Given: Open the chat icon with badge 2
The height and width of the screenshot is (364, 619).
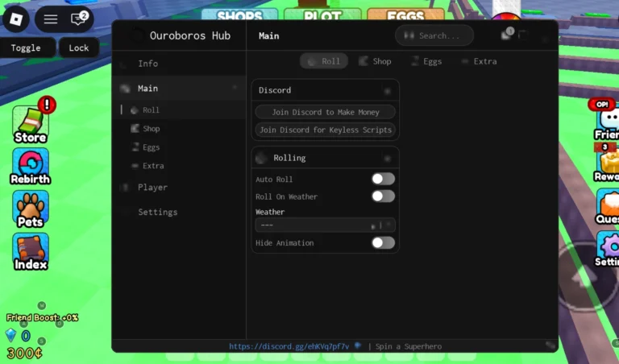Looking at the screenshot, I should (x=78, y=19).
